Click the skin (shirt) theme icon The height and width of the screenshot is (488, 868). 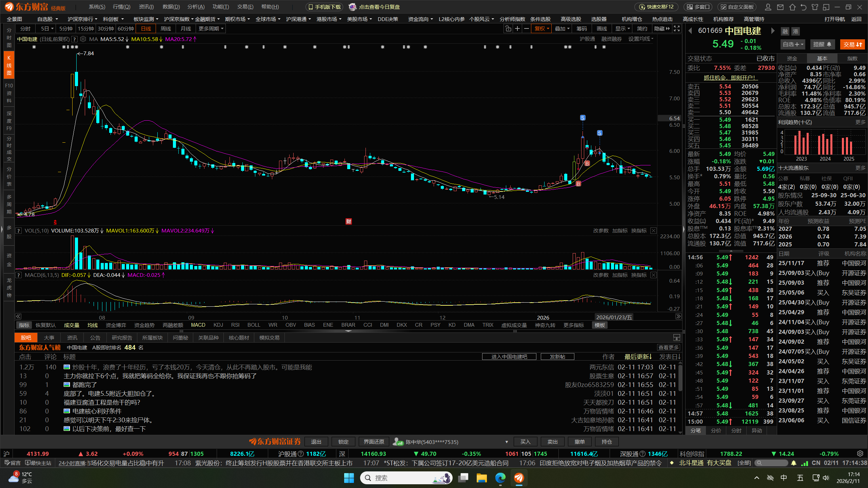(815, 7)
